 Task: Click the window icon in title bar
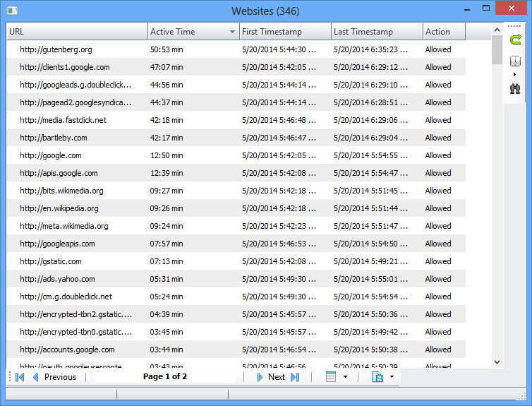pyautogui.click(x=12, y=11)
